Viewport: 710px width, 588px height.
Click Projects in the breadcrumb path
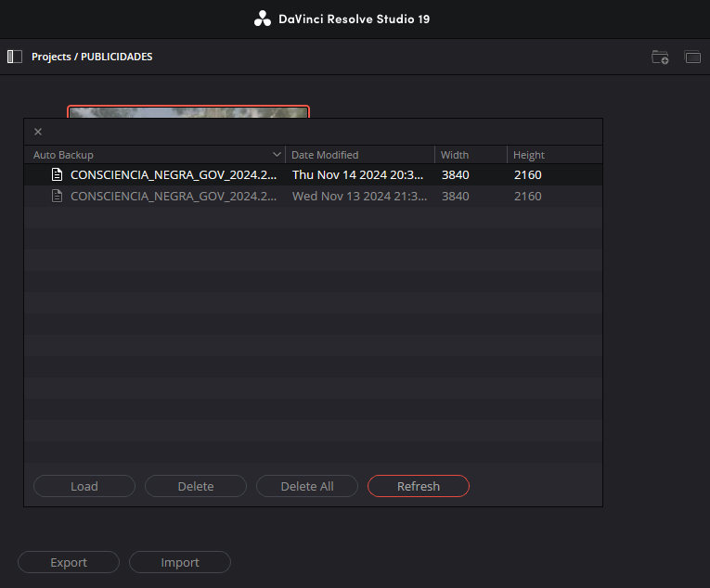tap(51, 57)
